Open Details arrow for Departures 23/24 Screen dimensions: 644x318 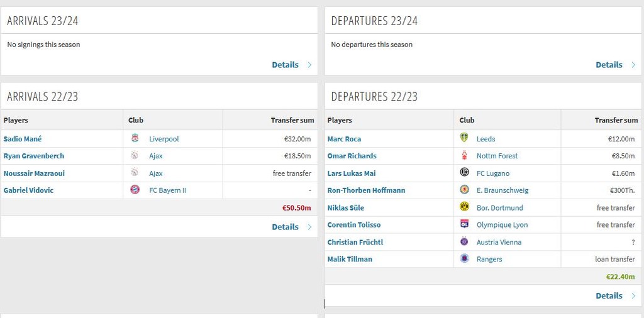(x=633, y=65)
